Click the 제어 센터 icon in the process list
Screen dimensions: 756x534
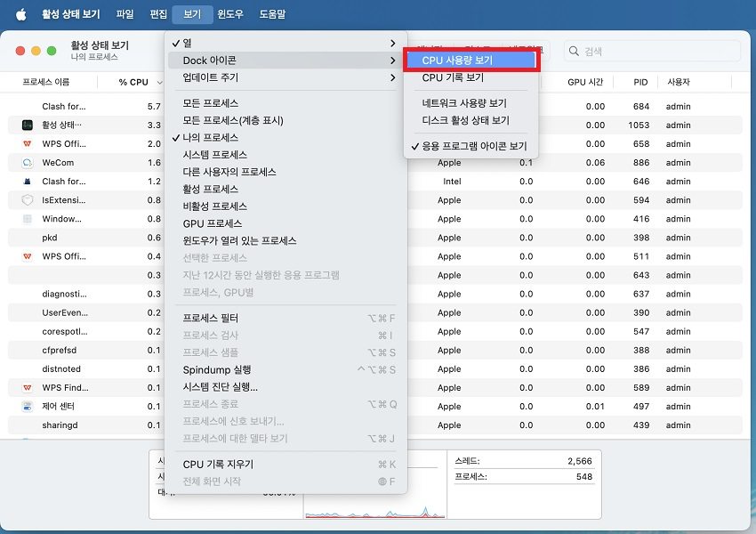(27, 406)
